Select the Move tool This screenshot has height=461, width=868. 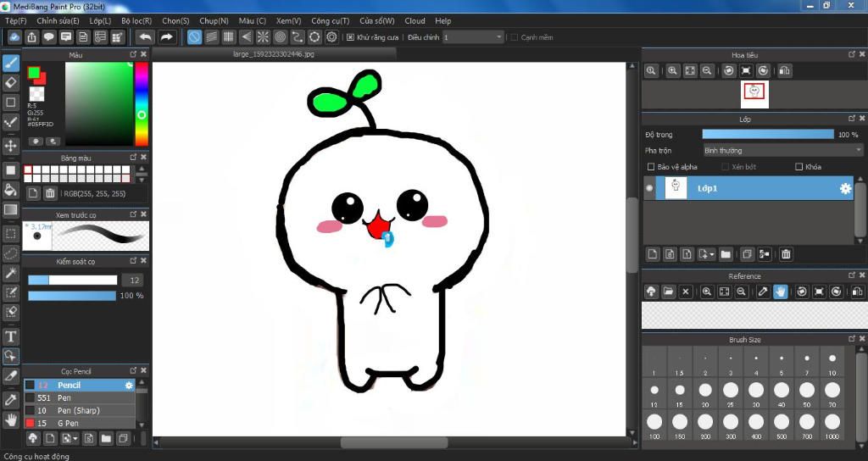(10, 146)
